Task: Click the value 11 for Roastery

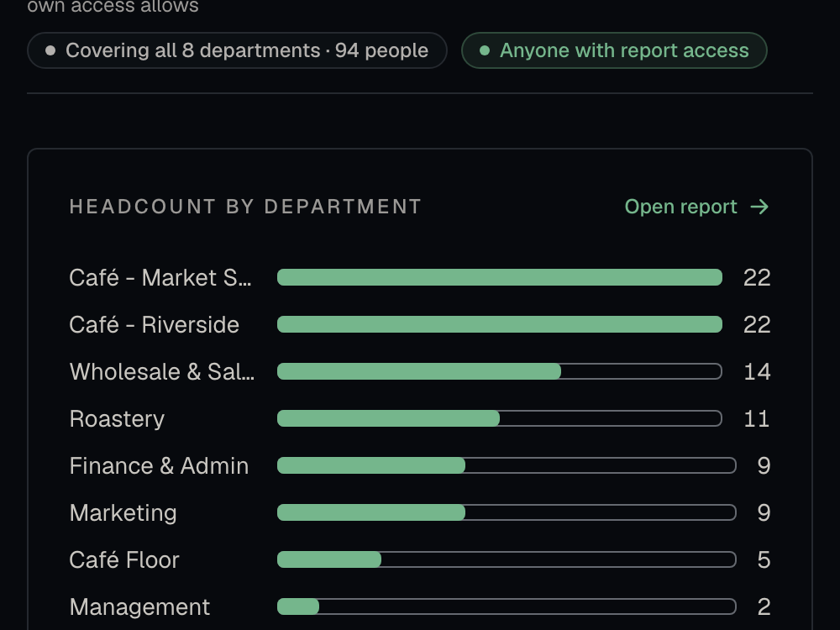Action: [757, 419]
